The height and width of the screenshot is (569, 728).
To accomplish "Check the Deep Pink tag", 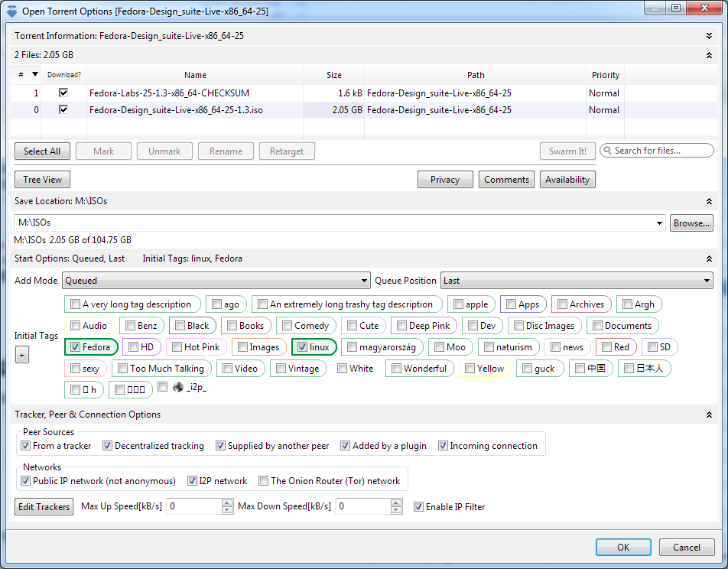I will point(401,326).
